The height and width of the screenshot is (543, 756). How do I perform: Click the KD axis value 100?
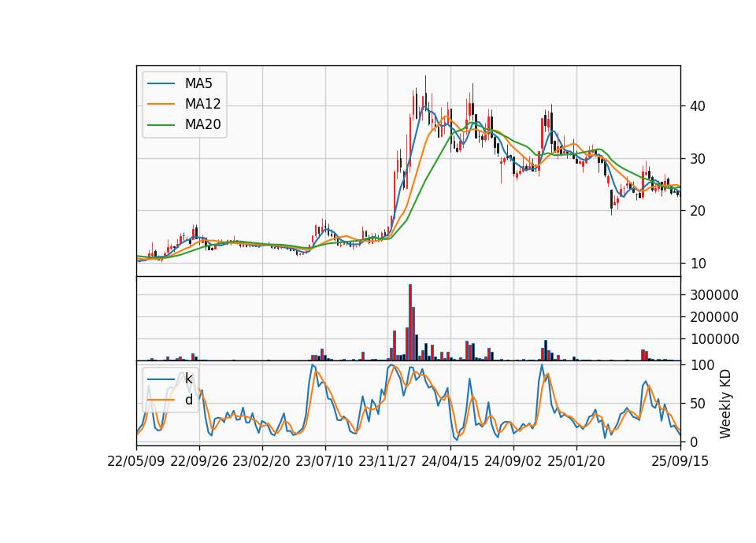[702, 365]
